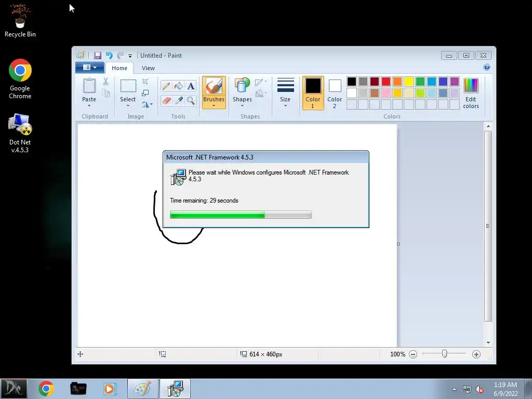The image size is (532, 399).
Task: Select the Magnifier tool
Action: point(191,100)
